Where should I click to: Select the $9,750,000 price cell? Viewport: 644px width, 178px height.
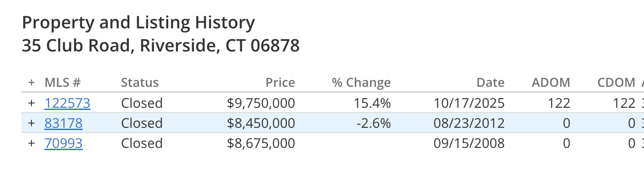click(261, 103)
